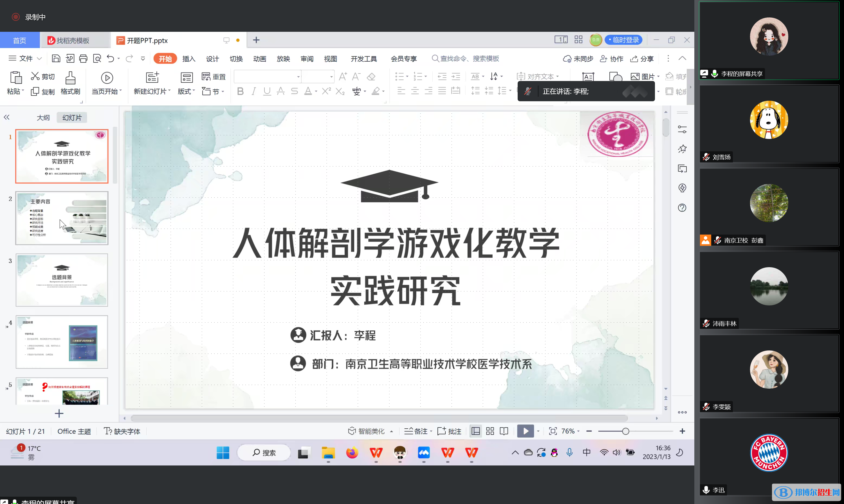Image resolution: width=844 pixels, height=504 pixels.
Task: Toggle align text left
Action: click(x=401, y=91)
